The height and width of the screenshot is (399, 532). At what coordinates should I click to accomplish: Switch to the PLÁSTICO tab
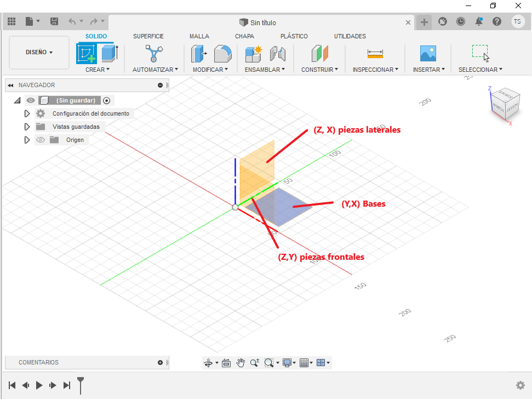click(x=294, y=36)
